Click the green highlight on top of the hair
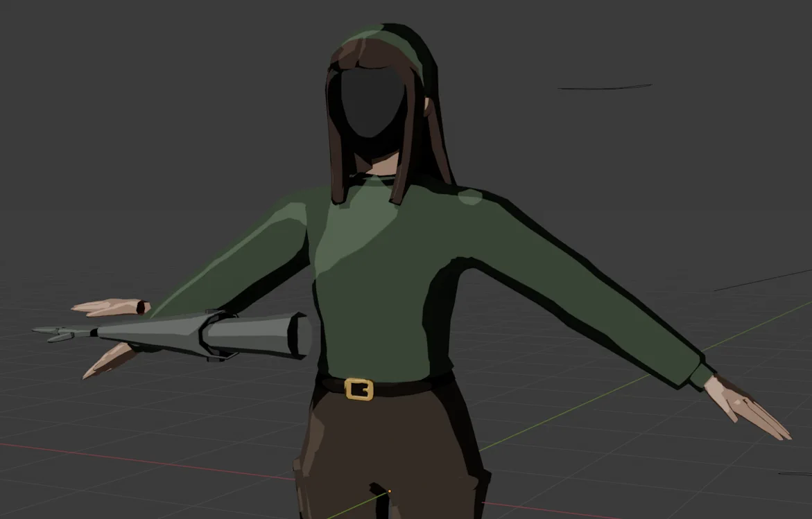This screenshot has width=812, height=519. 374,35
